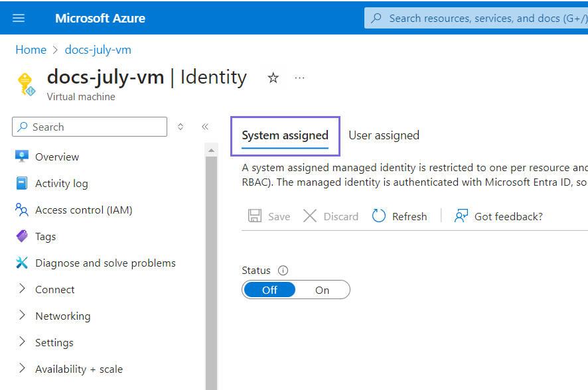The width and height of the screenshot is (588, 390).
Task: Open the Azure portal hamburger menu
Action: point(19,18)
